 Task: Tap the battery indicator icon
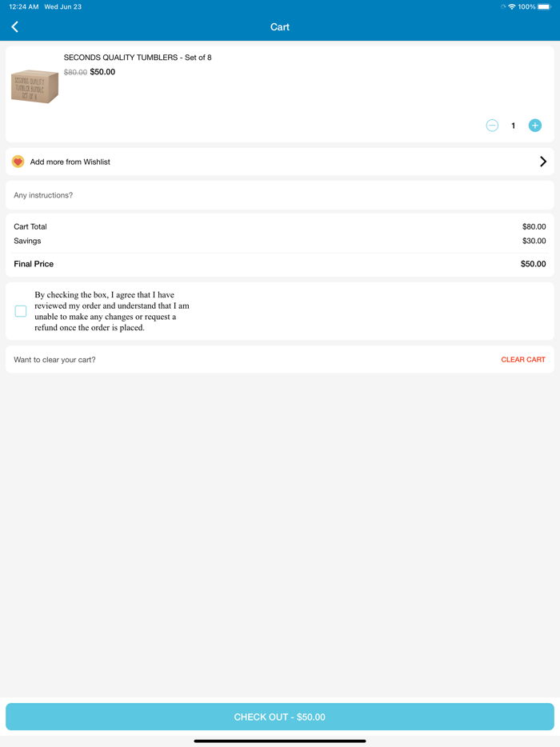tap(546, 6)
